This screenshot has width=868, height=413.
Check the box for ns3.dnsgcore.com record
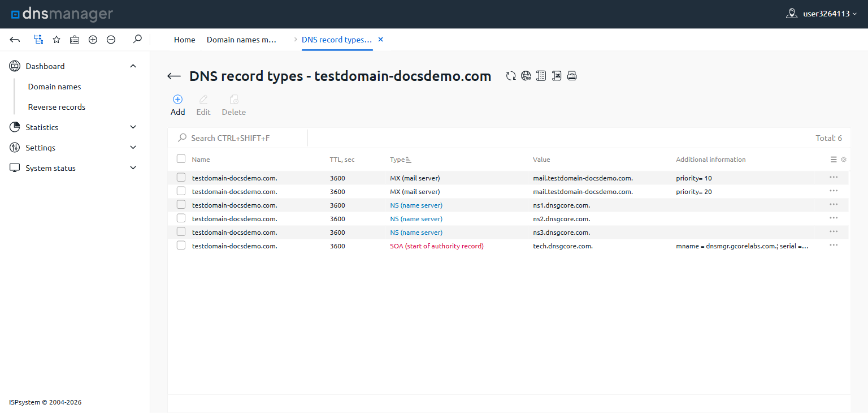point(181,231)
